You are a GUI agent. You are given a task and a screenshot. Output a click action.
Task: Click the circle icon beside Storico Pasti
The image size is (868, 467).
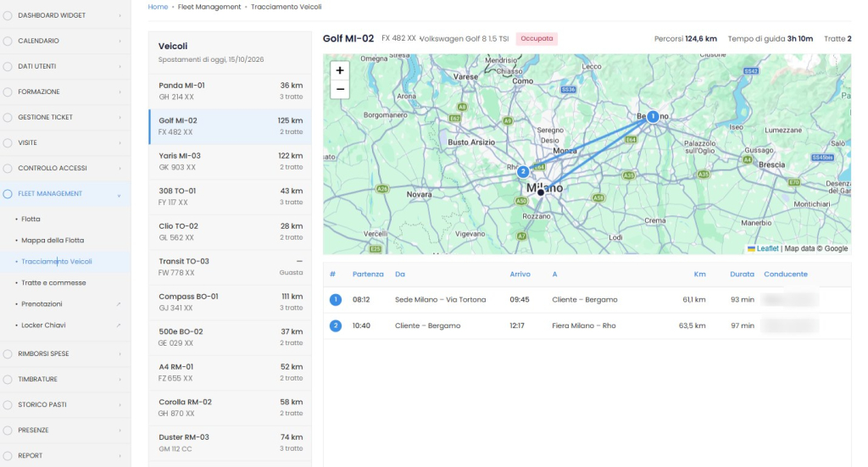7,405
